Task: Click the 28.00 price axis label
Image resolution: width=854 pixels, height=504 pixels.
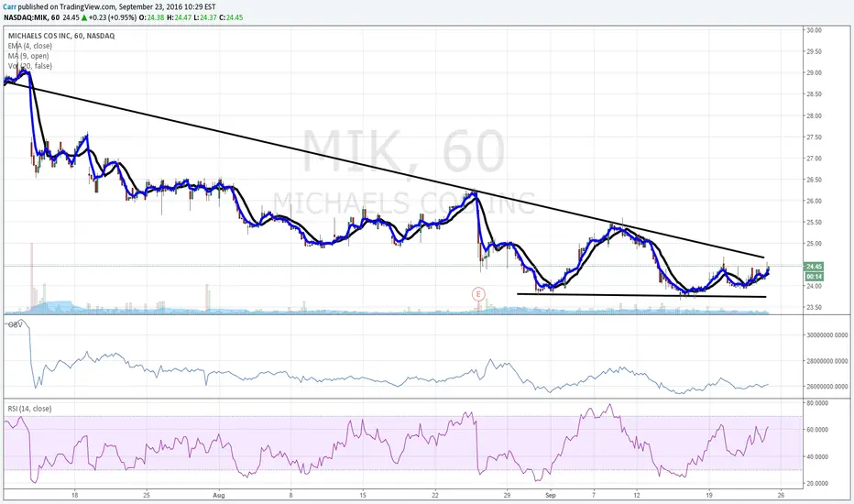Action: tap(815, 116)
